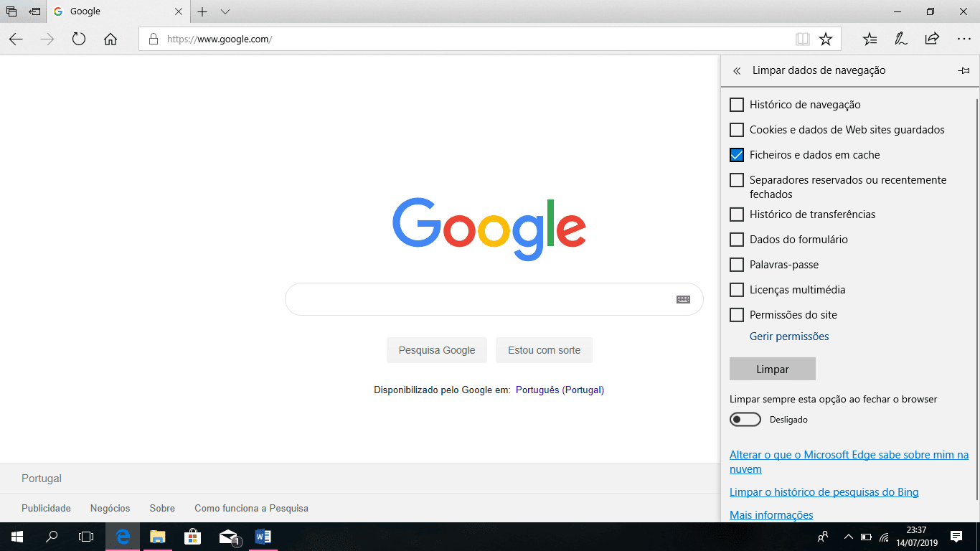Open the Gerir permissões link

coord(788,336)
